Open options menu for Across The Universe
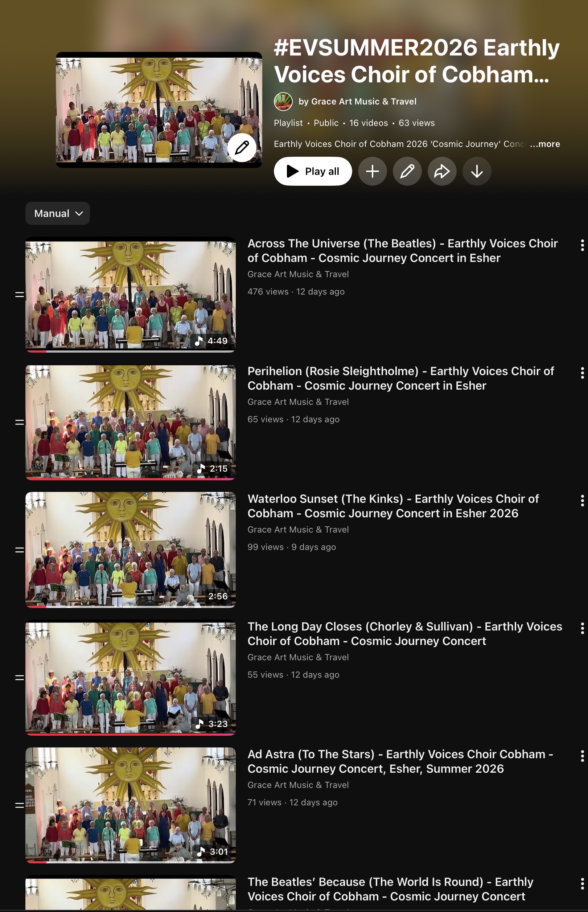The image size is (588, 912). [x=582, y=245]
